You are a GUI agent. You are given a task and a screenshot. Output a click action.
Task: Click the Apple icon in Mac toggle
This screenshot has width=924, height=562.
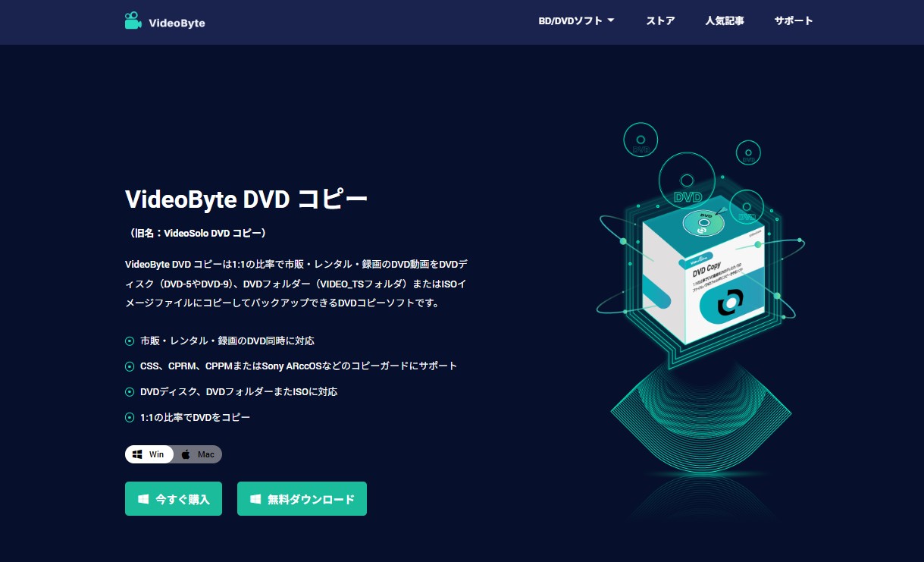(186, 454)
